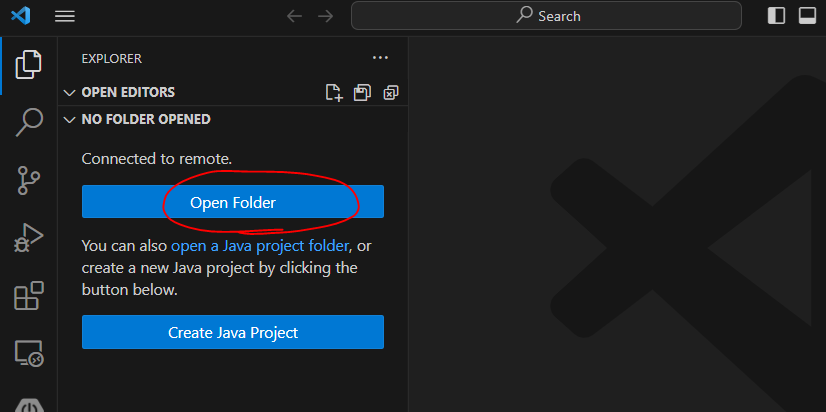Open the Run and Debug view
The image size is (826, 412).
[x=28, y=239]
